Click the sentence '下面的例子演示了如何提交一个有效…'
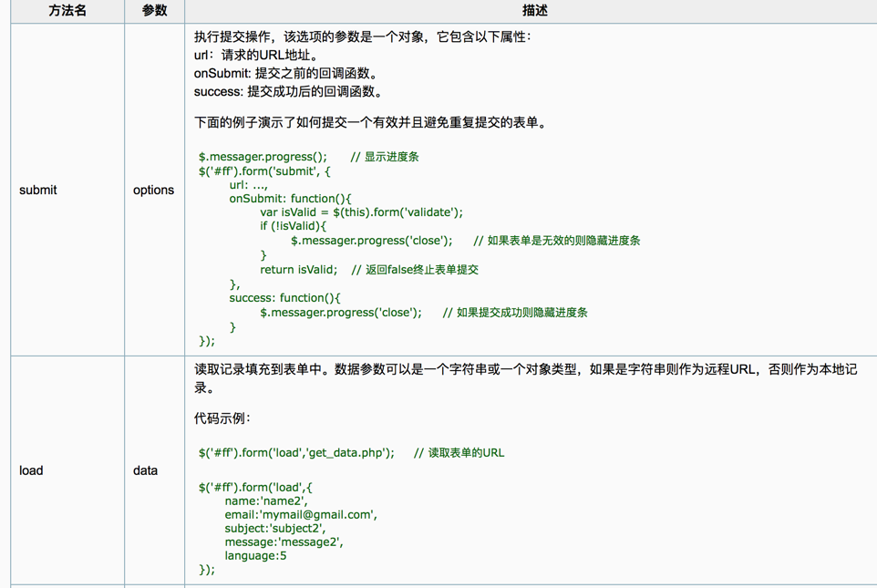The height and width of the screenshot is (588, 877). tap(372, 122)
